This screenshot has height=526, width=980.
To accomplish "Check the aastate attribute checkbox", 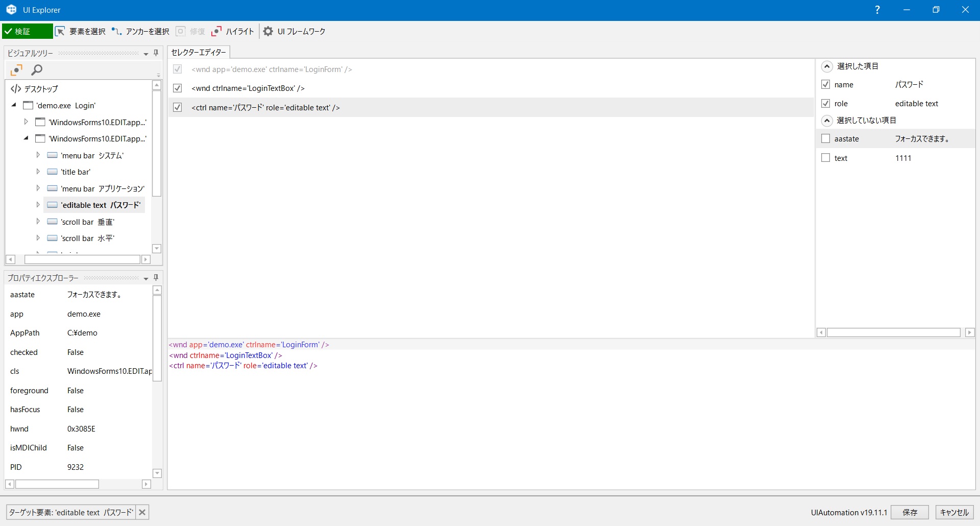I will tap(825, 138).
